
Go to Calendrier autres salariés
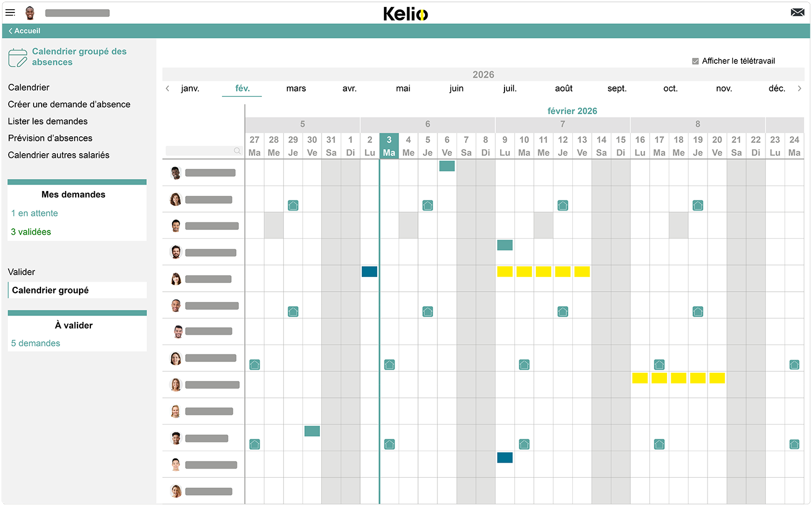(x=58, y=155)
